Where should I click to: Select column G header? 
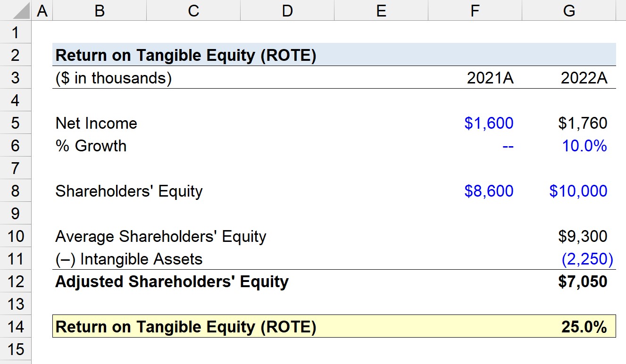point(569,10)
